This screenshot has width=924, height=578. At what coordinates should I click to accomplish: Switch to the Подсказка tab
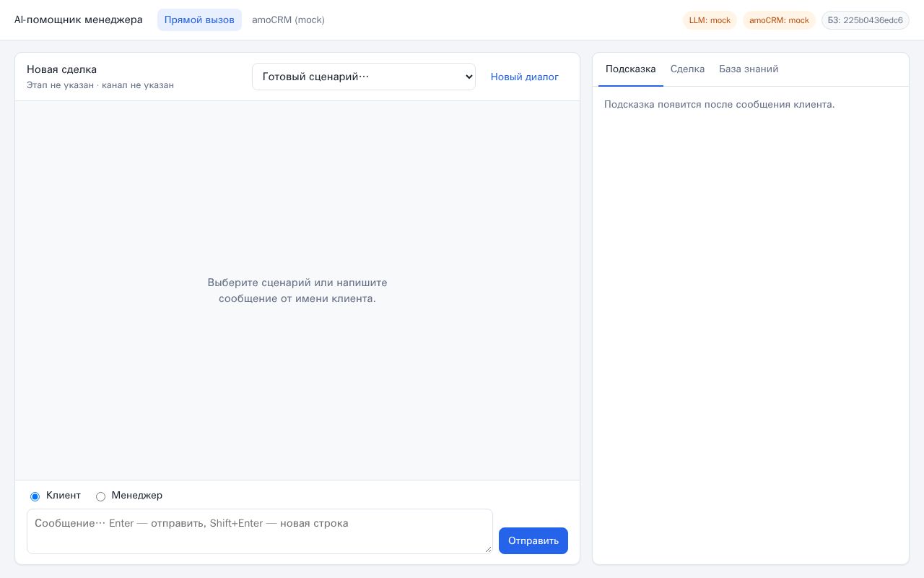[x=631, y=69]
